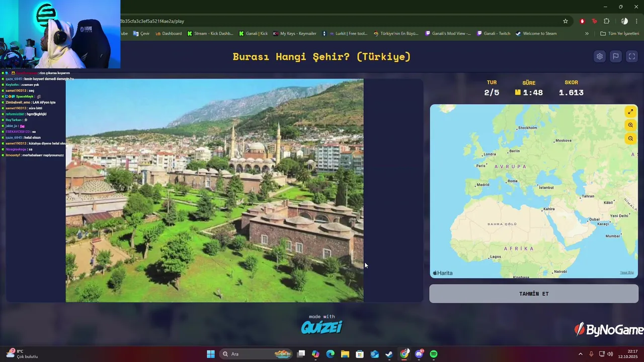This screenshot has height=362, width=644.
Task: Open Outlook from the taskbar
Action: coord(374,354)
